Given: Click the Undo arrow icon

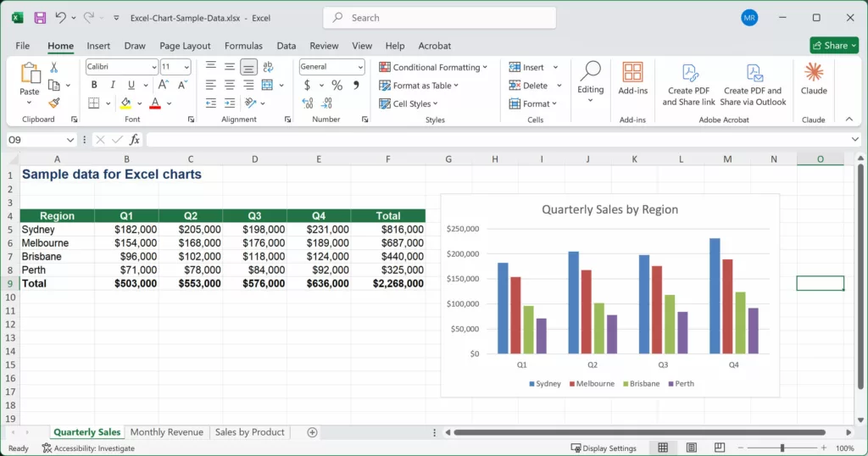Looking at the screenshot, I should tap(60, 18).
